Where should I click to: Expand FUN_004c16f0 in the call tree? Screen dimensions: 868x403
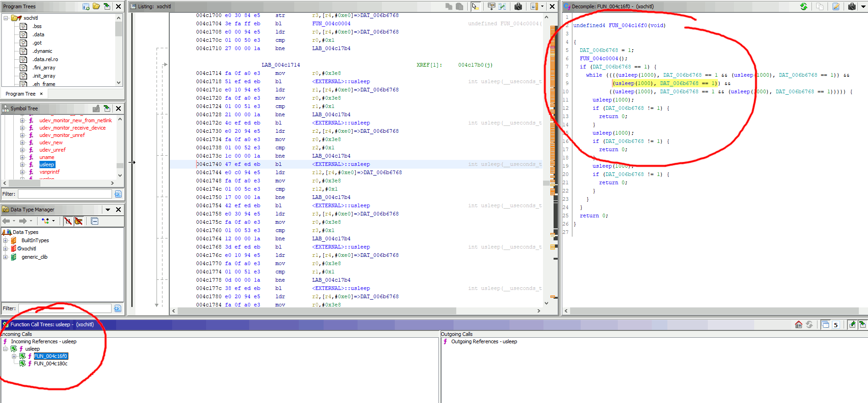pos(14,356)
